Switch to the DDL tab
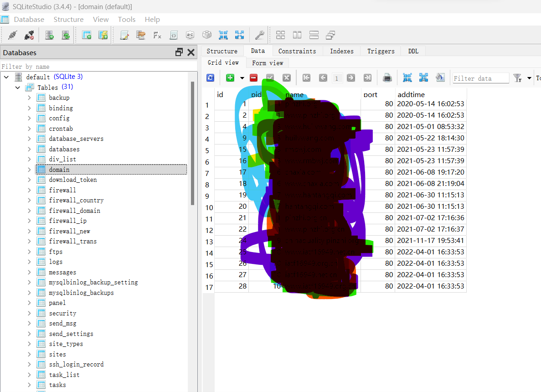Screen dimensions: 541x392 [413, 51]
